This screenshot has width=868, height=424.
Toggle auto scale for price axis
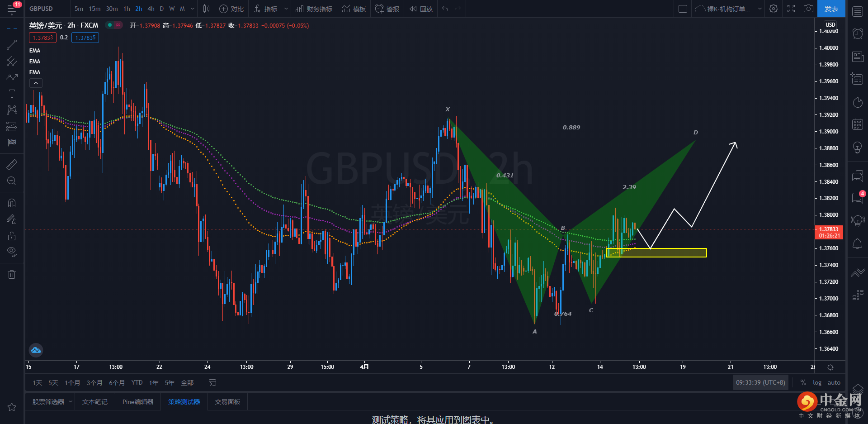pyautogui.click(x=834, y=383)
